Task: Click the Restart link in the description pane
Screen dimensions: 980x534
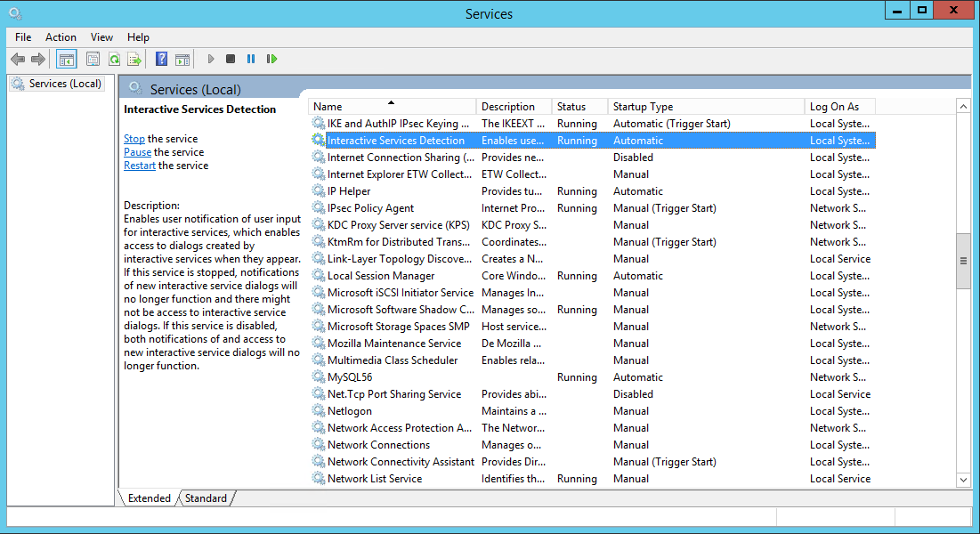Action: pos(139,166)
